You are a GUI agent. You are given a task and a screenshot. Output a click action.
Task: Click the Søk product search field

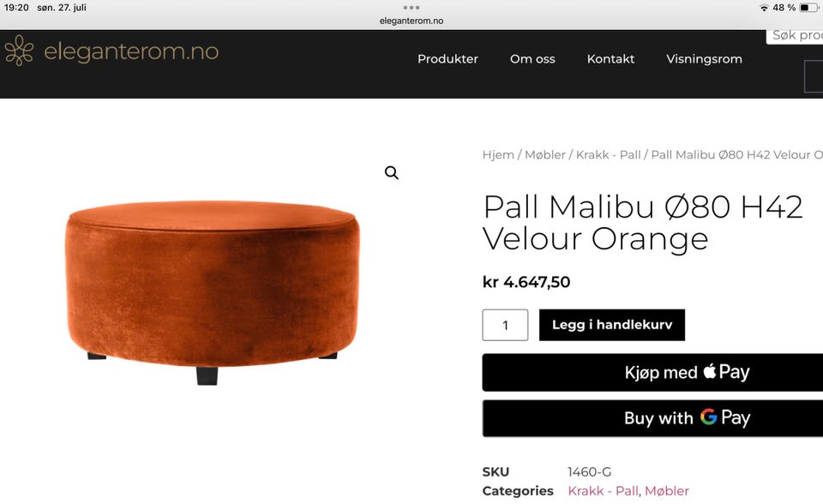(x=795, y=36)
